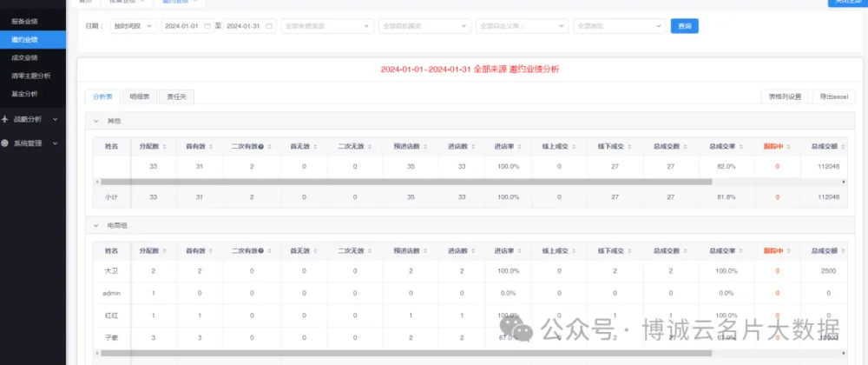
Task: Click the calendar icon in the 2024-01-01 start date field
Action: tap(207, 27)
